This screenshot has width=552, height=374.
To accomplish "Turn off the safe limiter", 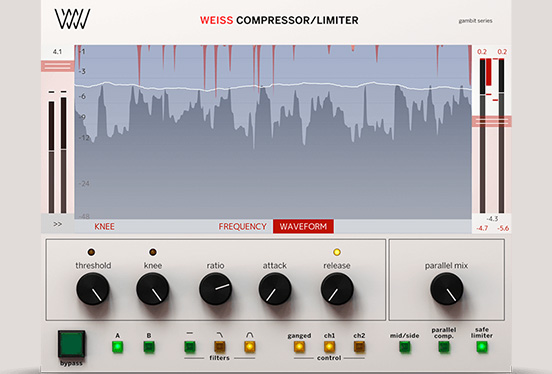I will 482,347.
